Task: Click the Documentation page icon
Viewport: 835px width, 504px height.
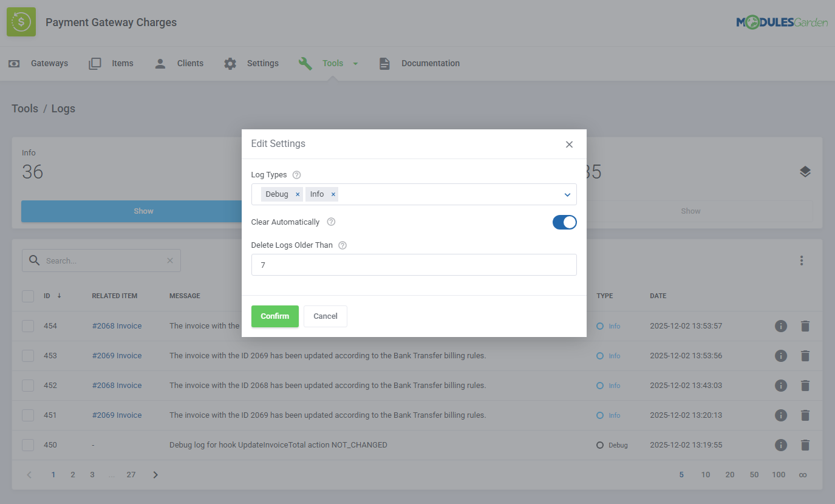Action: coord(384,63)
